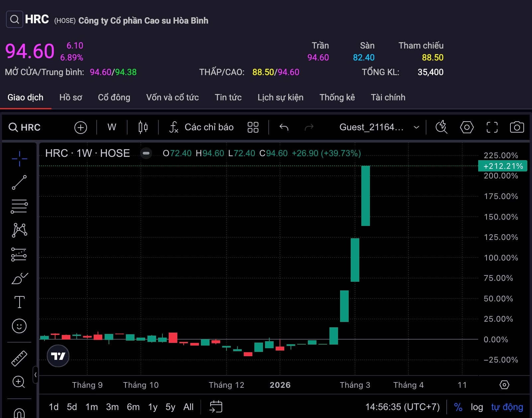Select the brush drawing tool
This screenshot has height=418, width=532.
point(19,278)
